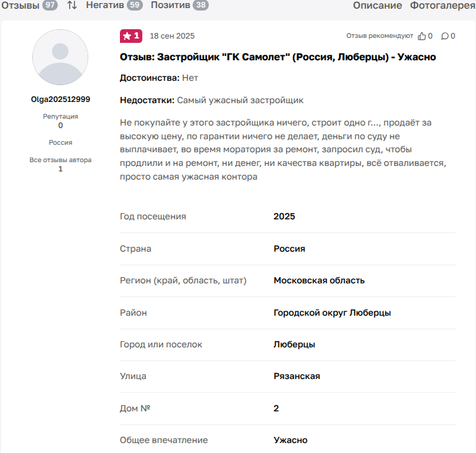This screenshot has height=453, width=476.
Task: Open the Фотогалерея section
Action: (x=442, y=5)
